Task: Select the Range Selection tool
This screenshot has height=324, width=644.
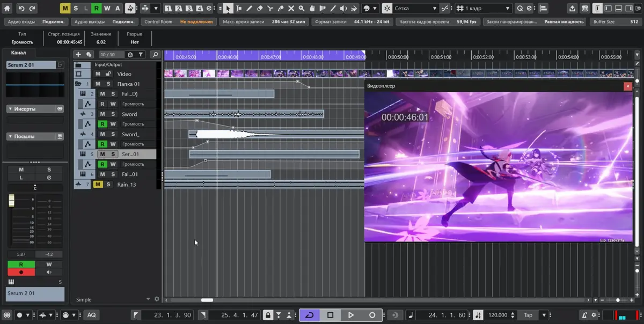Action: 239,9
